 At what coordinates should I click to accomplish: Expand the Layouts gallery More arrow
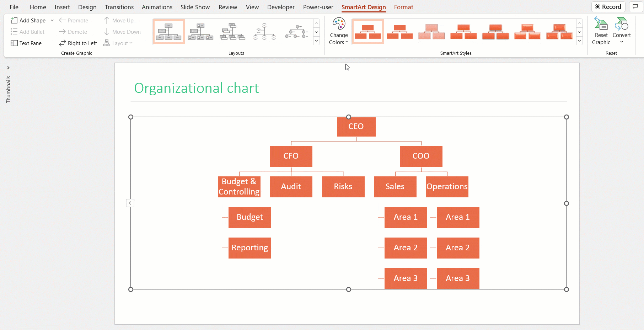316,41
